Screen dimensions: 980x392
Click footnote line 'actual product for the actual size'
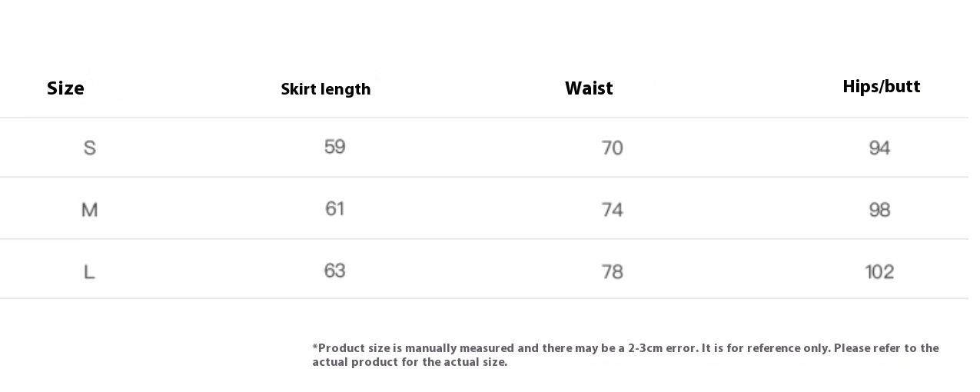click(410, 362)
